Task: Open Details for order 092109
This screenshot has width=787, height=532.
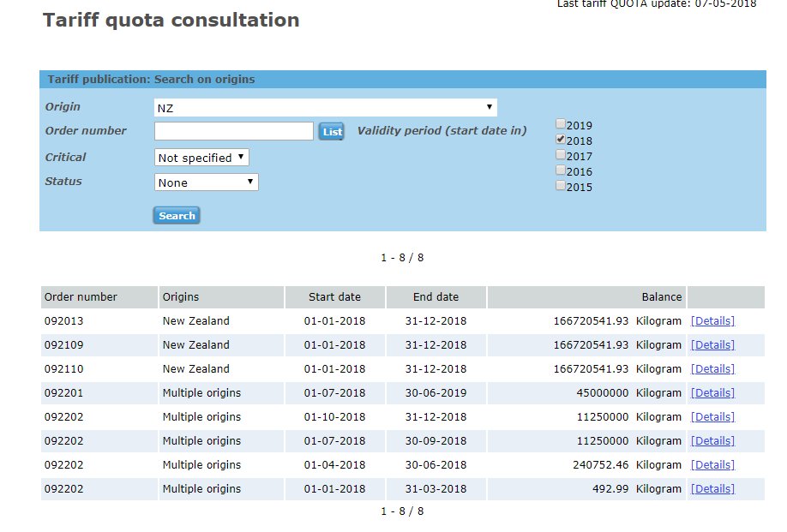Action: (x=712, y=345)
